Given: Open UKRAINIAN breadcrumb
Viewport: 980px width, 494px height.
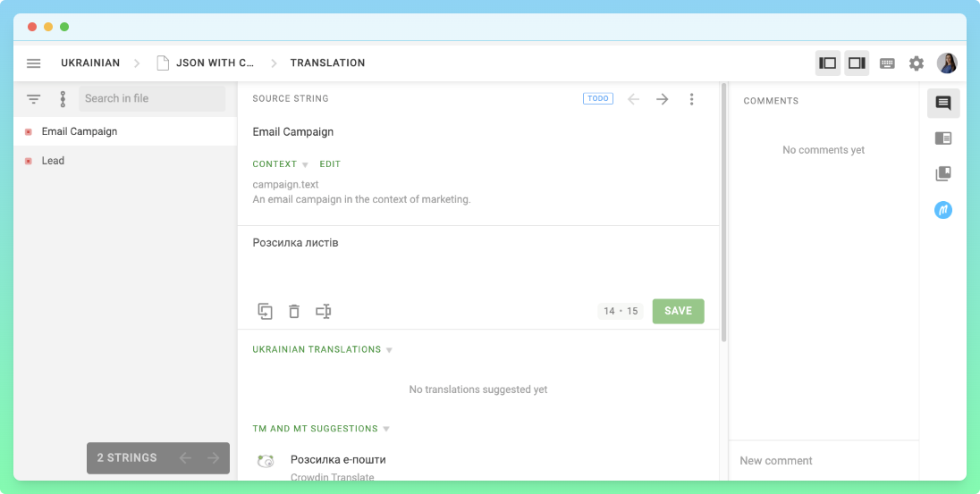Looking at the screenshot, I should point(90,63).
